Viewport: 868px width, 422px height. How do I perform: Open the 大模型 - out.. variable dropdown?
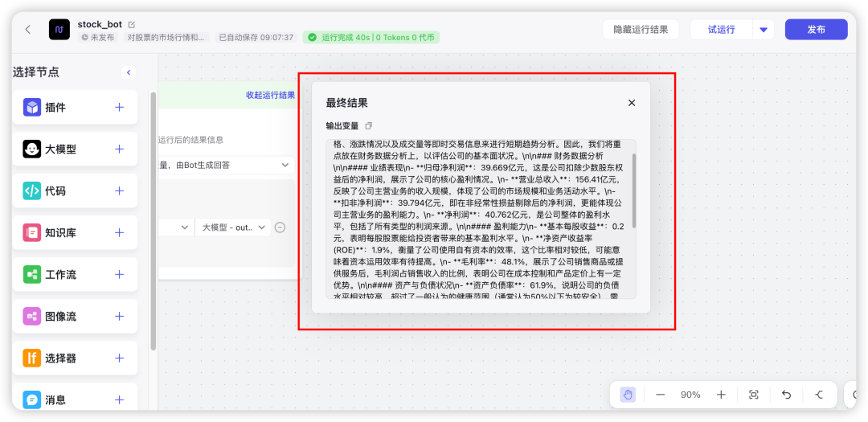[x=233, y=227]
